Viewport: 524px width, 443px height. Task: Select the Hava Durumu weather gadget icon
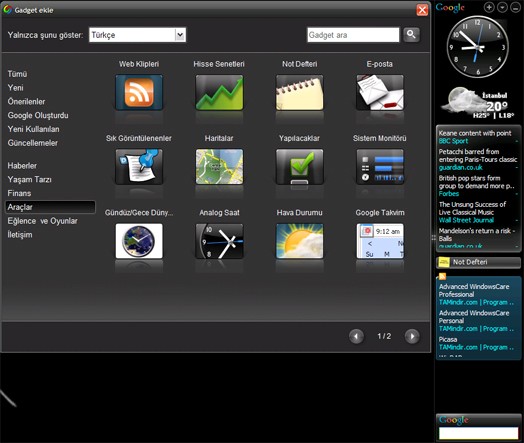point(299,241)
